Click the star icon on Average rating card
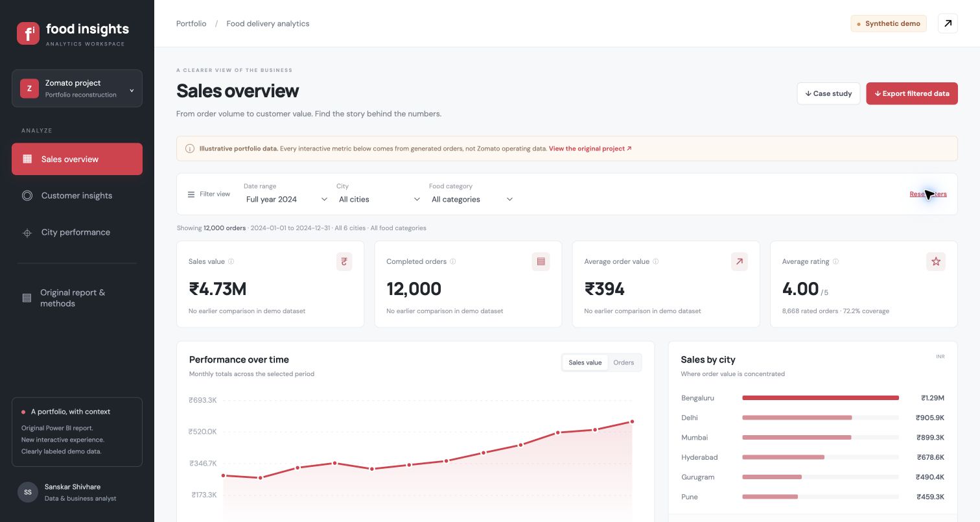This screenshot has height=522, width=980. [x=936, y=261]
